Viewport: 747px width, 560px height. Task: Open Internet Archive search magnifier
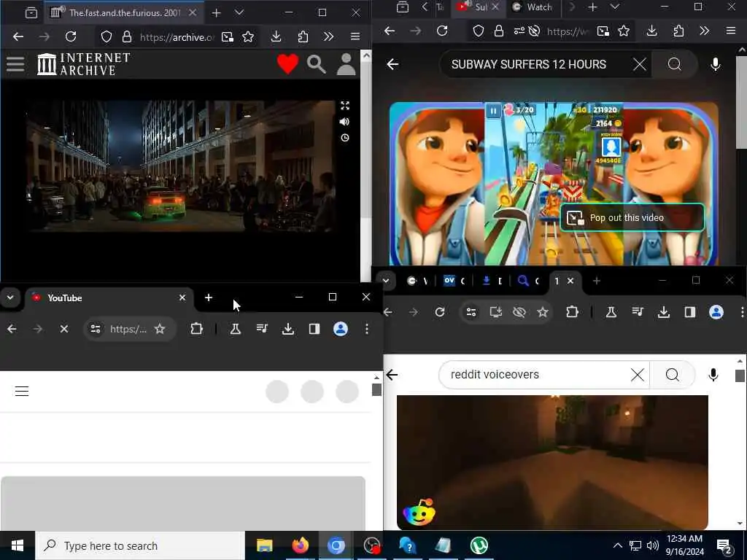[x=317, y=64]
